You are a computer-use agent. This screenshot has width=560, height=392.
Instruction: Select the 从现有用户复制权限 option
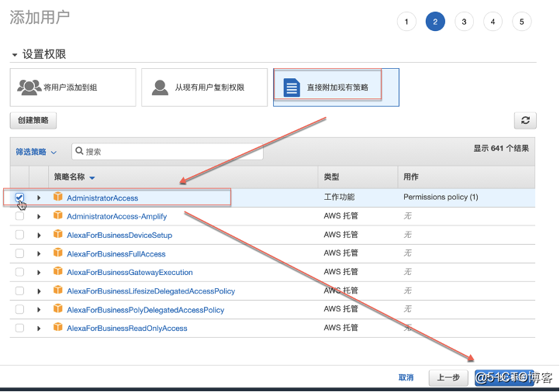(x=204, y=88)
